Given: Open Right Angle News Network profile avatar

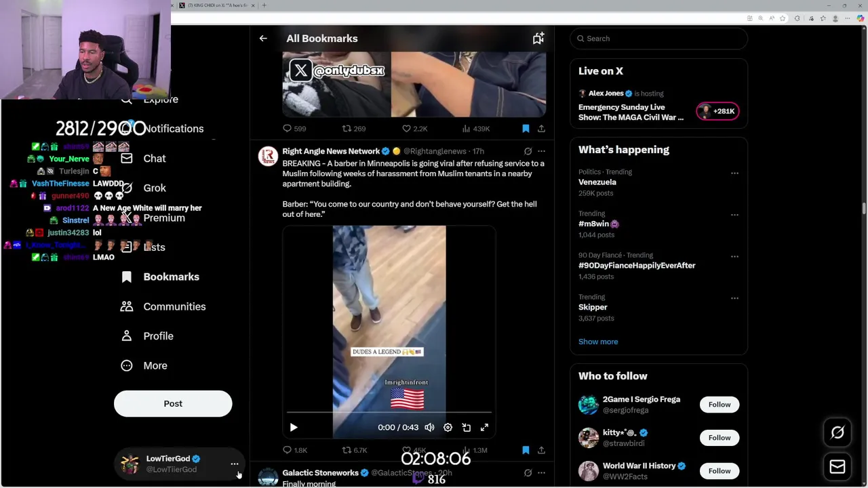Looking at the screenshot, I should [268, 157].
